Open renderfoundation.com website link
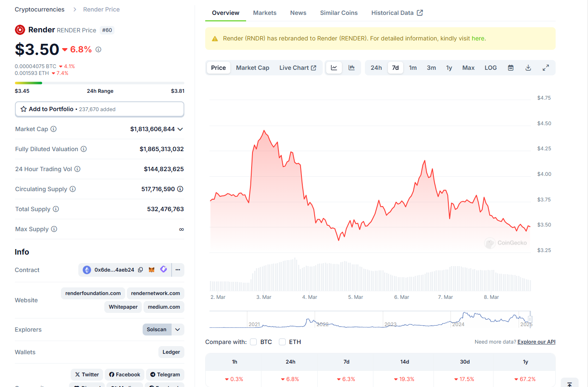The height and width of the screenshot is (387, 588). click(x=93, y=293)
